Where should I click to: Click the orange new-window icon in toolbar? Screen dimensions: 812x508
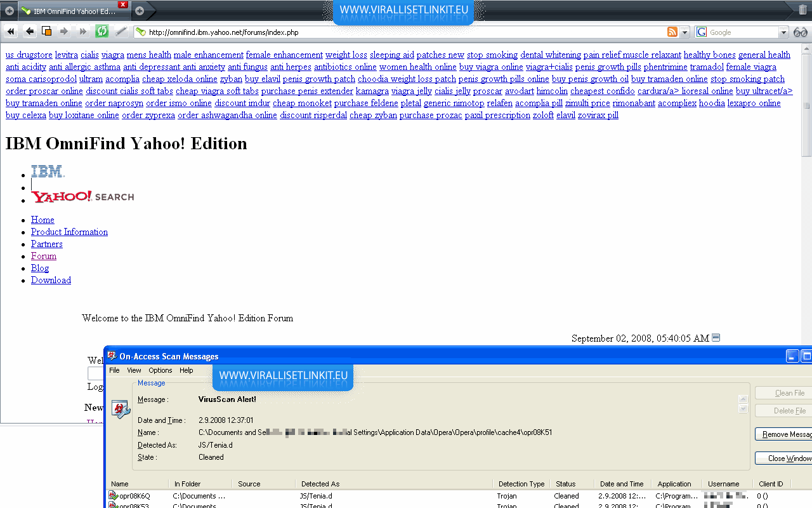click(x=46, y=32)
